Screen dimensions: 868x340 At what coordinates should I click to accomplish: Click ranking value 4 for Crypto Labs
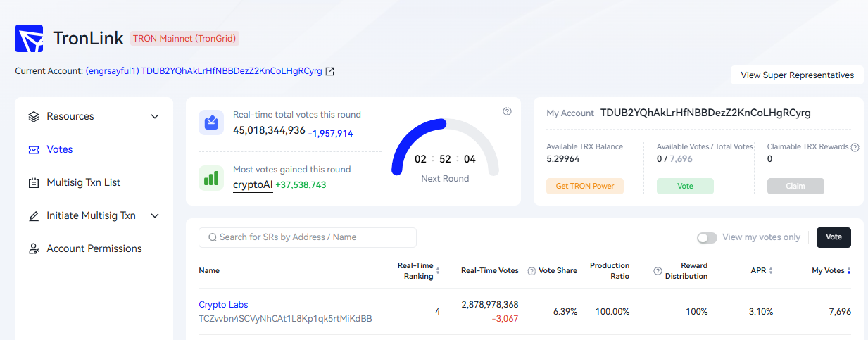click(x=437, y=311)
